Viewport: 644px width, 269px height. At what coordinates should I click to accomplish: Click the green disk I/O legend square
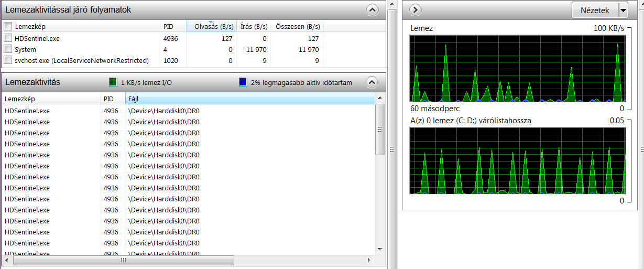click(x=113, y=82)
